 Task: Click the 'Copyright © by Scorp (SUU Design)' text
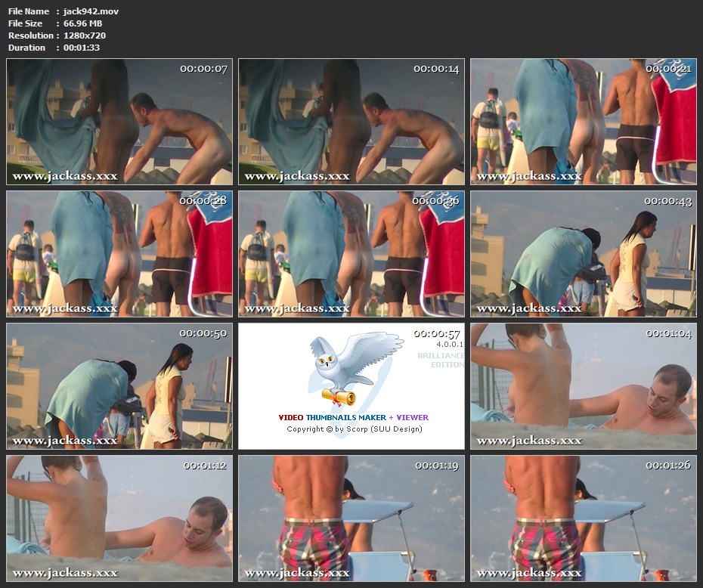click(x=354, y=429)
